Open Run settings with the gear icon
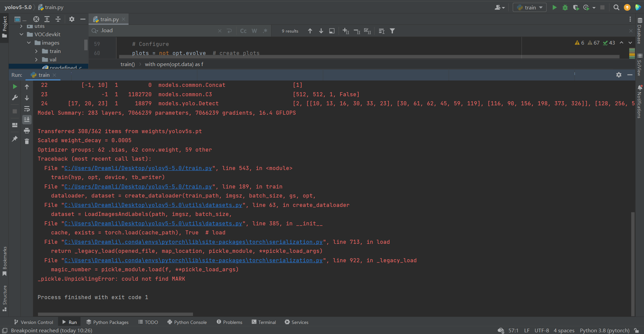This screenshot has height=334, width=644. 618,75
